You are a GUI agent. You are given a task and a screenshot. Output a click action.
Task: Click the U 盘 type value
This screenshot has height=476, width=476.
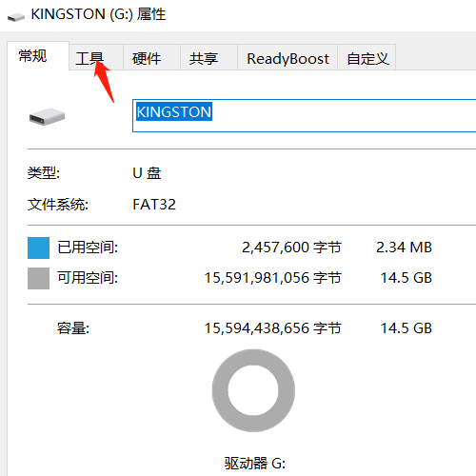147,173
